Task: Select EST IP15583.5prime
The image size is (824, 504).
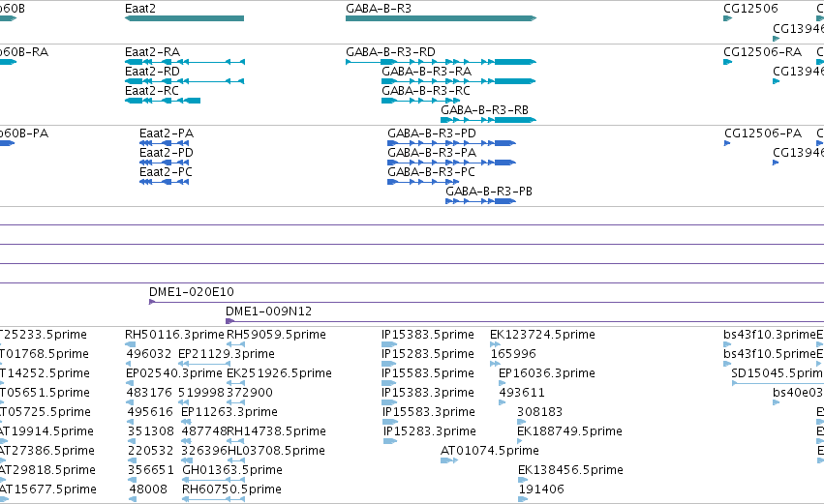Action: [x=428, y=373]
